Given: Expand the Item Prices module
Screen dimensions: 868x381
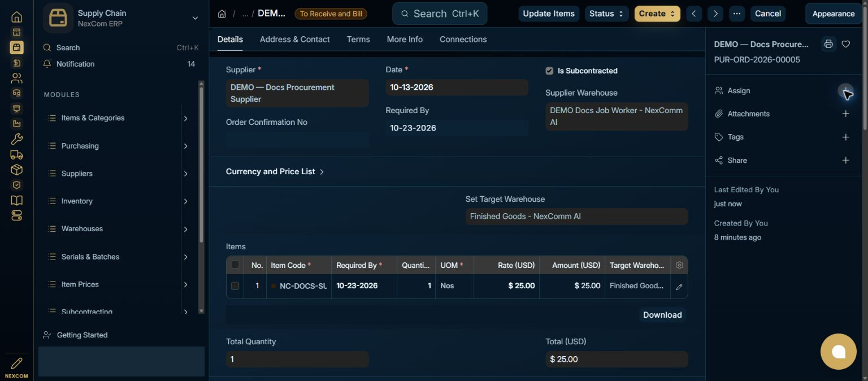Looking at the screenshot, I should pos(185,284).
